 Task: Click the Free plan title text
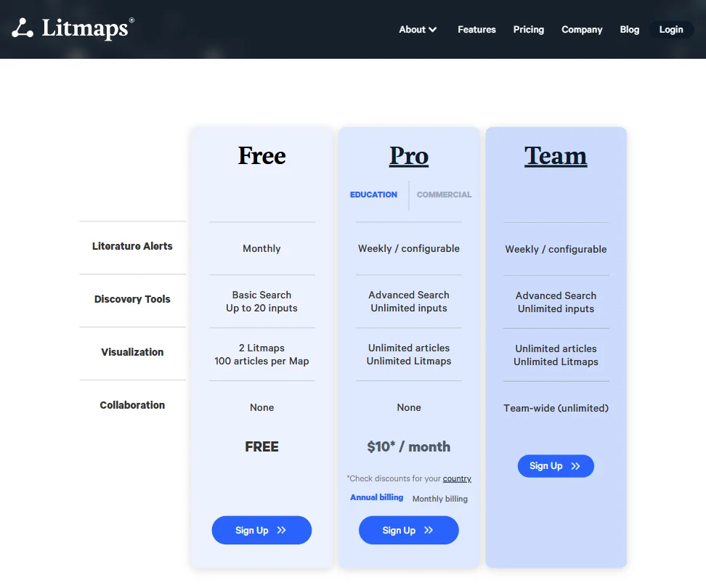click(261, 156)
